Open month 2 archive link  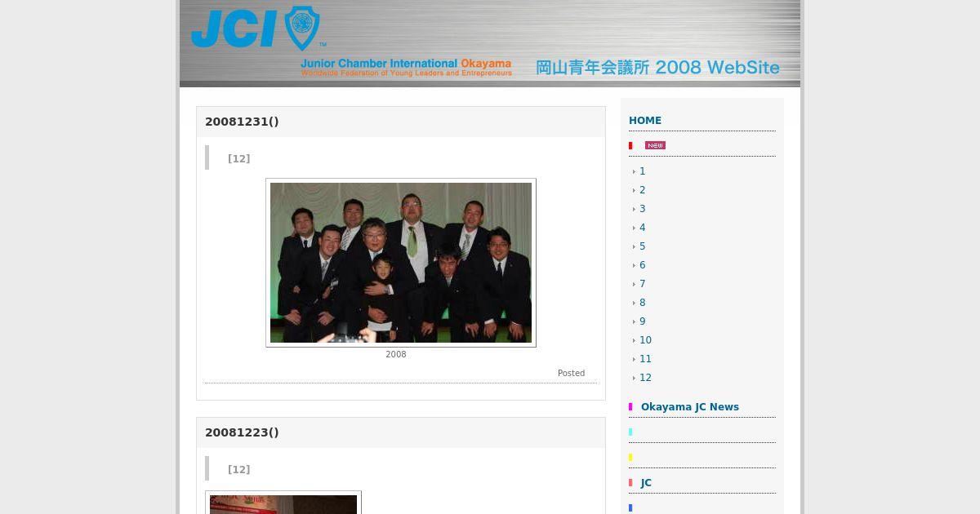642,190
